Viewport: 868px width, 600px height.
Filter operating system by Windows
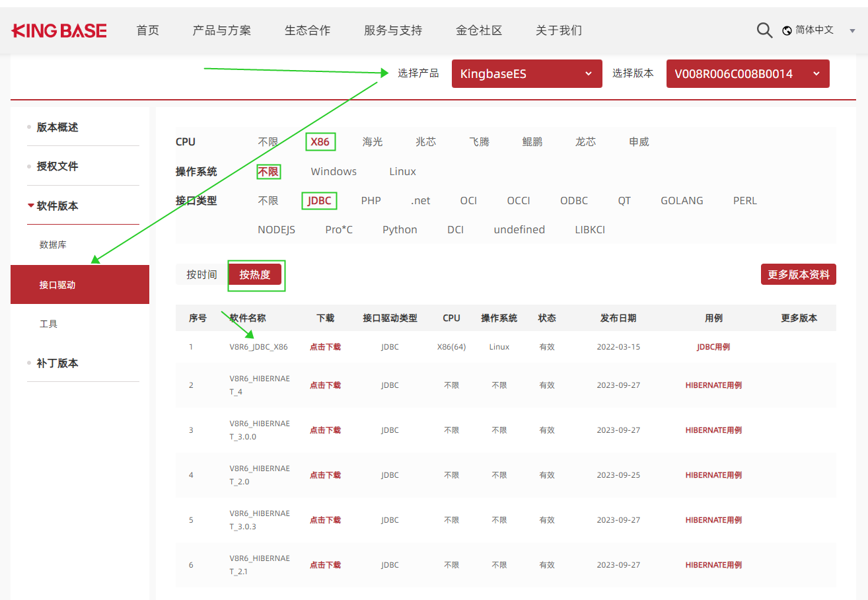pyautogui.click(x=334, y=172)
